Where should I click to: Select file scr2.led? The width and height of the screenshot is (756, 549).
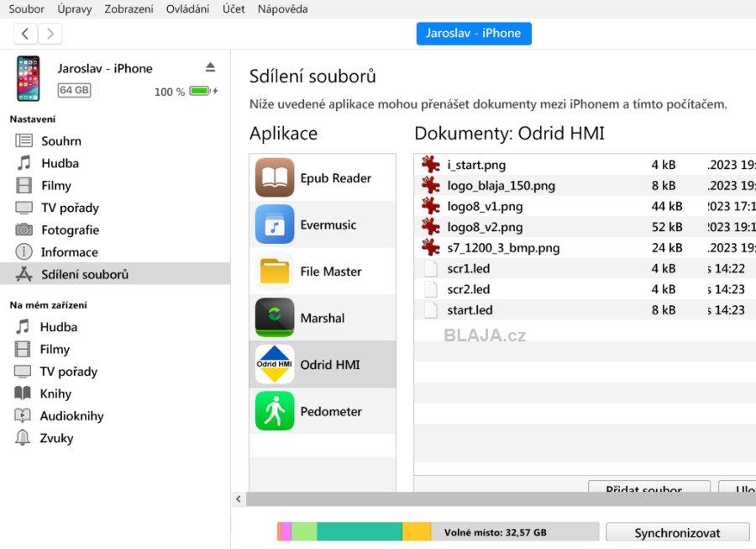click(x=585, y=289)
